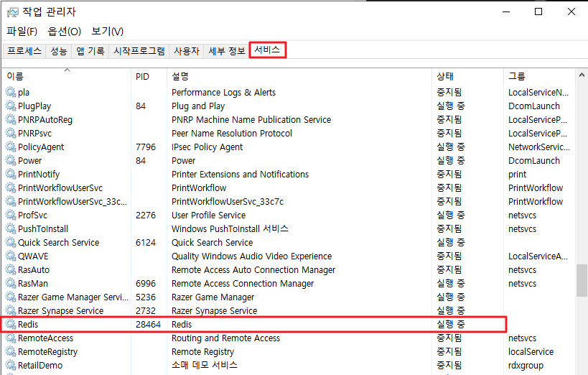
Task: Click the gear icon beside Redis
Action: pos(11,324)
